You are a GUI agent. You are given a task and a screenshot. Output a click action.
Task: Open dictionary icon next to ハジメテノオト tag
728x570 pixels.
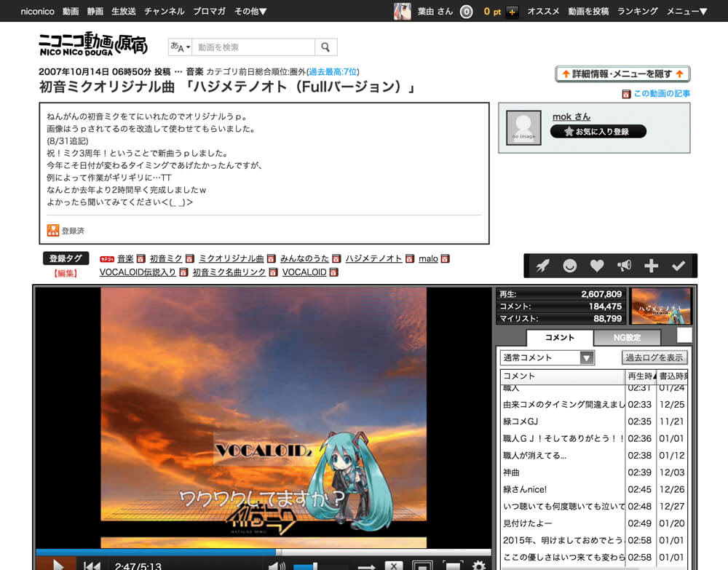click(x=409, y=258)
